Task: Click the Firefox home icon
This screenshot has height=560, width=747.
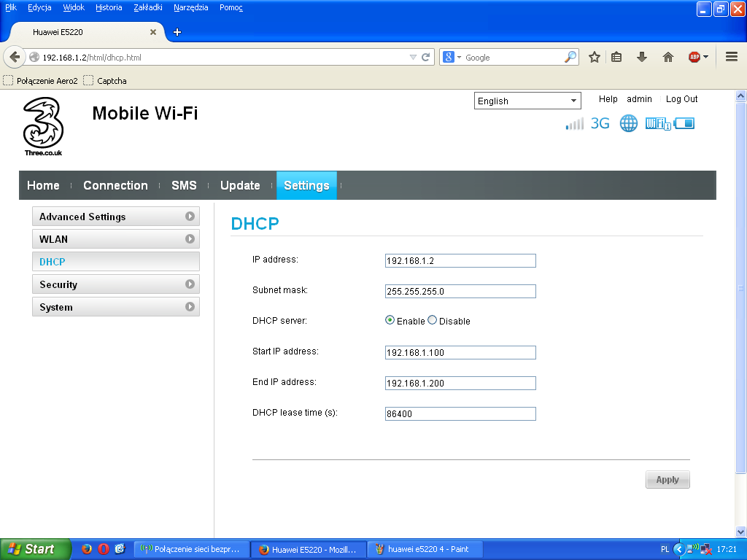Action: 668,57
